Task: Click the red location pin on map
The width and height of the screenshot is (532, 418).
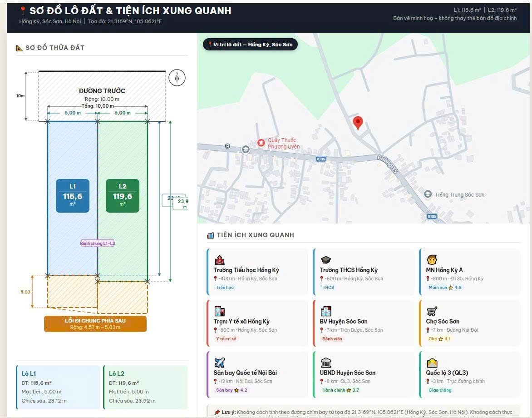Action: point(358,122)
